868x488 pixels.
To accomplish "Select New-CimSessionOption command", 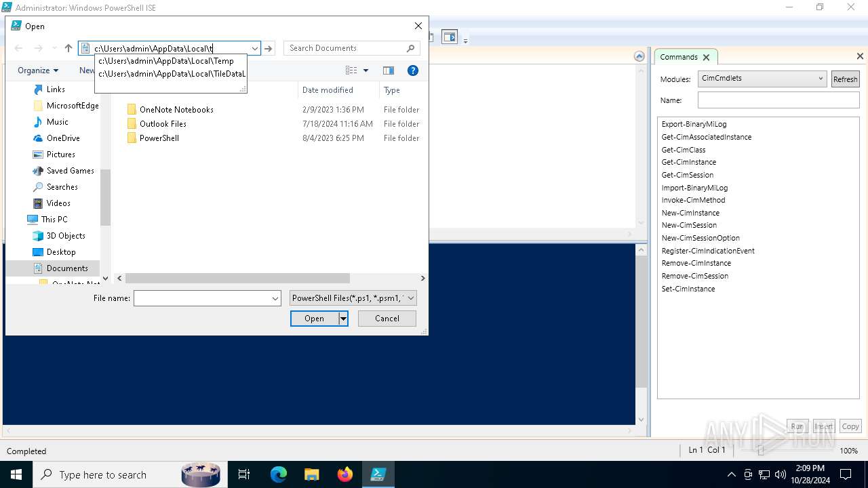I will click(701, 239).
